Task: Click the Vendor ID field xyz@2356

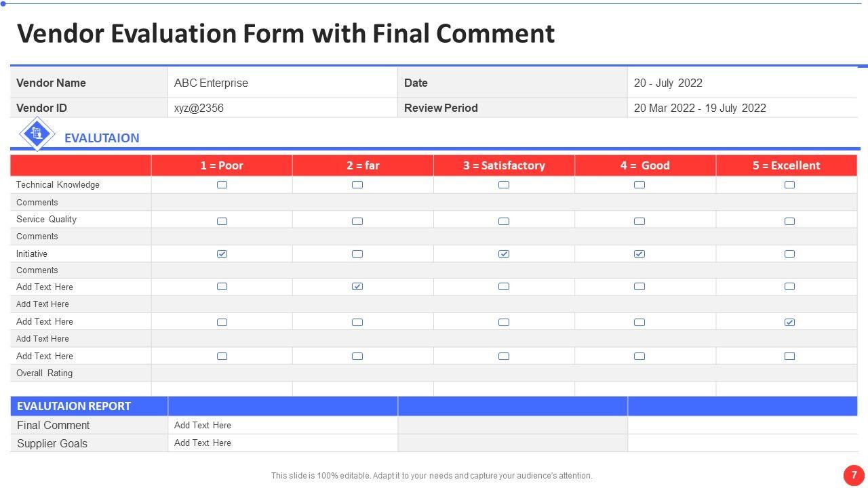Action: pos(199,108)
